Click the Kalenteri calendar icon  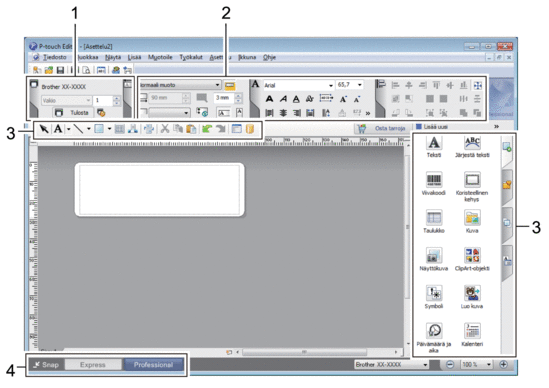pyautogui.click(x=472, y=331)
